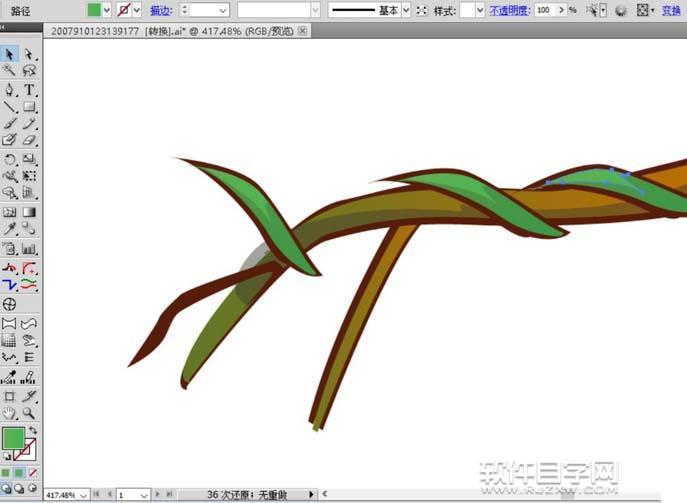Select the Eraser tool
687x503 pixels.
29,141
